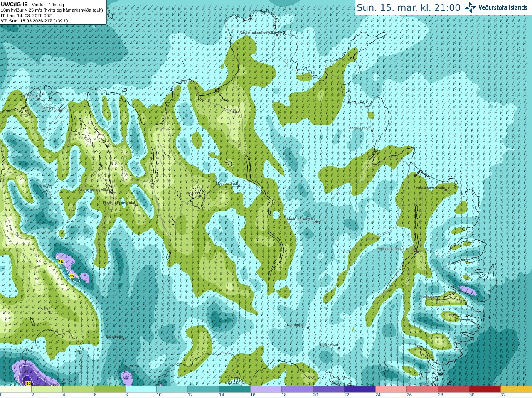The image size is (532, 398).
Task: Pick the lavender 16–18 m/s legend swatch
Action: coord(266,389)
